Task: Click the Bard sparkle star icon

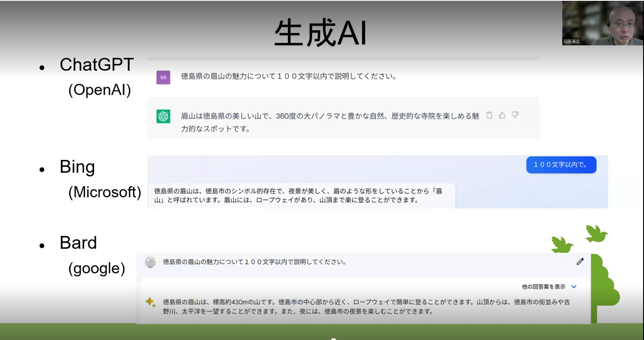Action: tap(151, 302)
